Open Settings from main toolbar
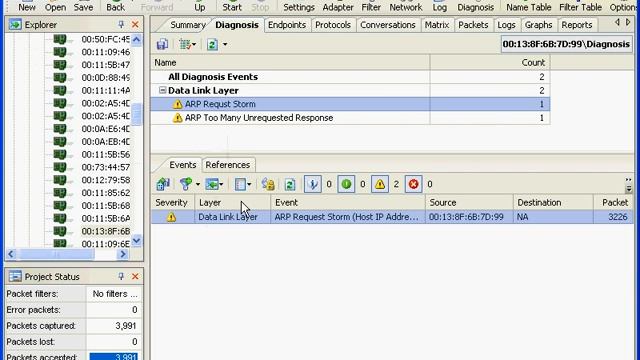 (x=299, y=6)
